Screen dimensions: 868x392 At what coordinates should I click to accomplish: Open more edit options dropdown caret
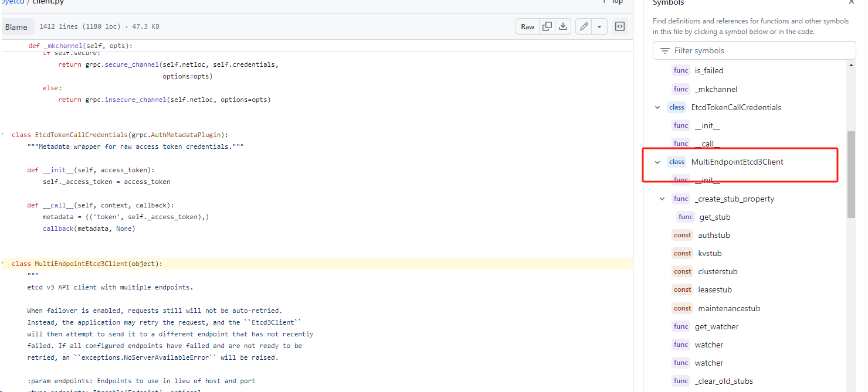point(599,26)
